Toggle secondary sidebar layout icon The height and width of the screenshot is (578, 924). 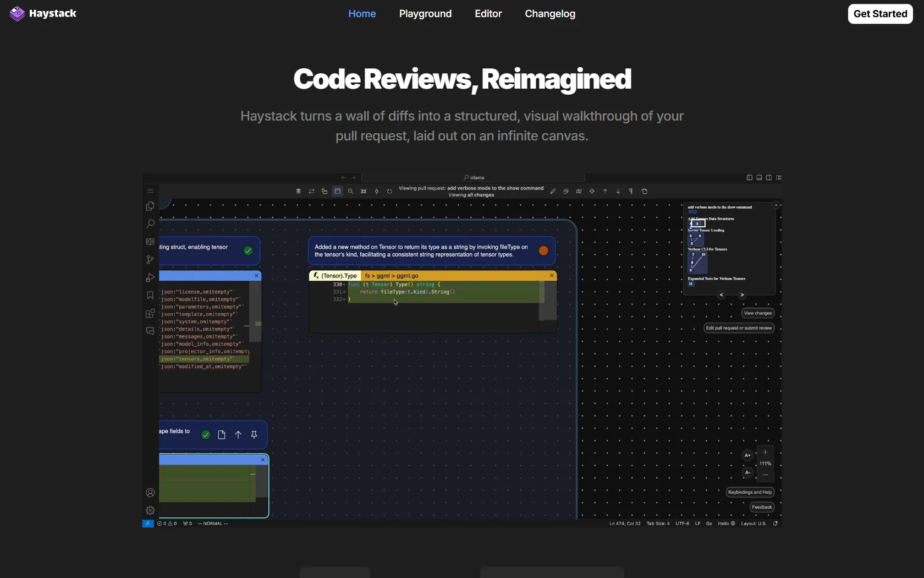coord(769,177)
